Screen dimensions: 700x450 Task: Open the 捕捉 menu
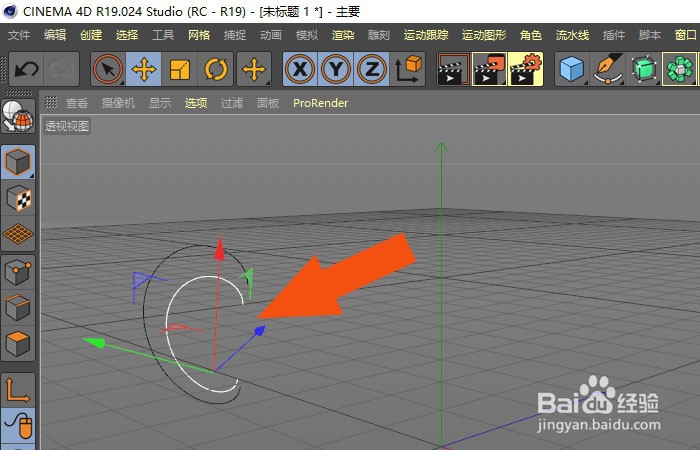point(235,35)
